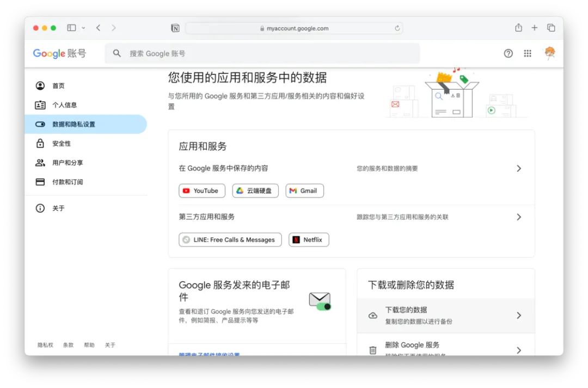Open the 帮助 footer link
Viewport: 588px width, 388px height.
tap(89, 345)
